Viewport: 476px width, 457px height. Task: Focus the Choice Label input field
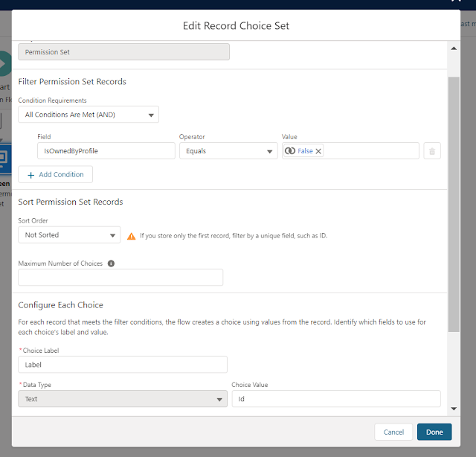tap(123, 365)
